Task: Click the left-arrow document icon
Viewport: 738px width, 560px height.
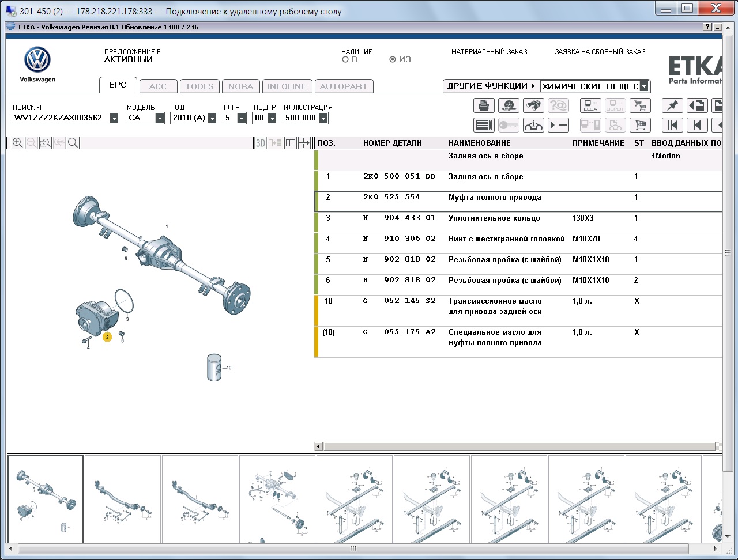Action: [x=697, y=105]
